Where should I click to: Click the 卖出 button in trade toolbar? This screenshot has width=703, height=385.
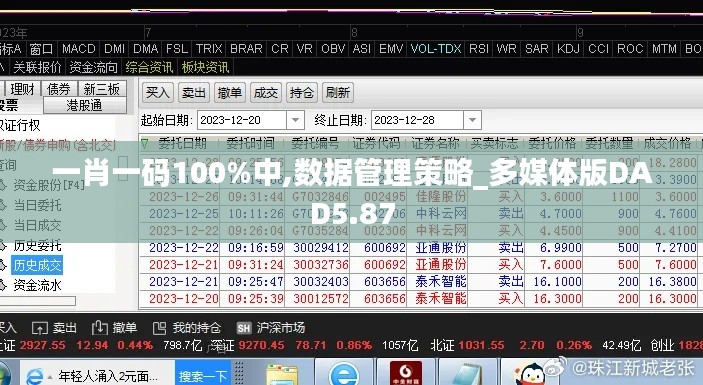(194, 93)
